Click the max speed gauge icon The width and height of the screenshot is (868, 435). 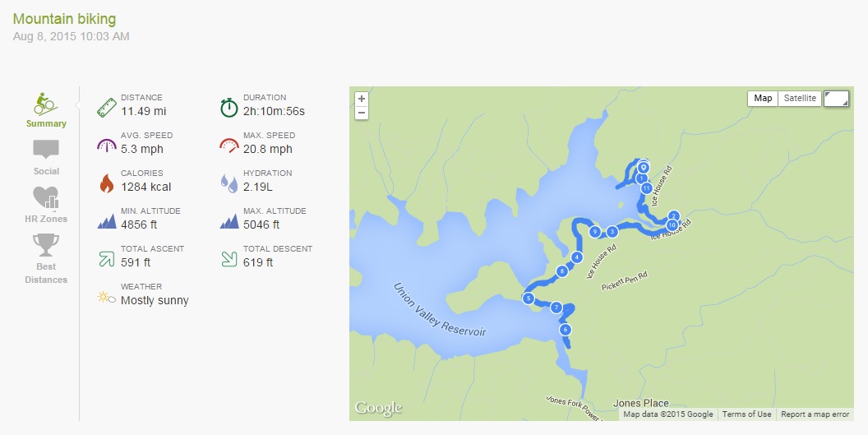(x=229, y=145)
